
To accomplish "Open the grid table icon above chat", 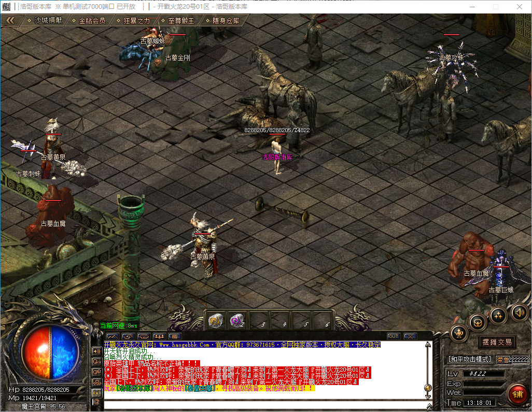I will (175, 336).
